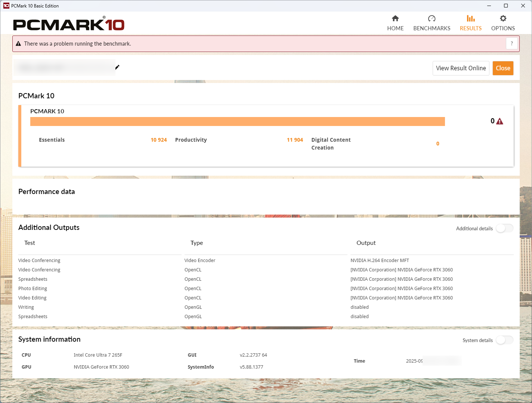
Task: Click the Video Editing row's RTX 3060 output
Action: point(402,298)
